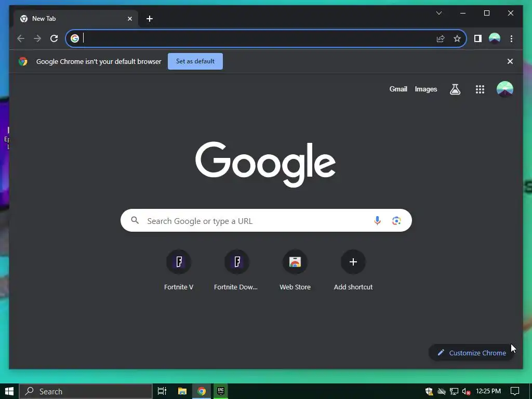Open a new tab with plus button

pyautogui.click(x=150, y=19)
